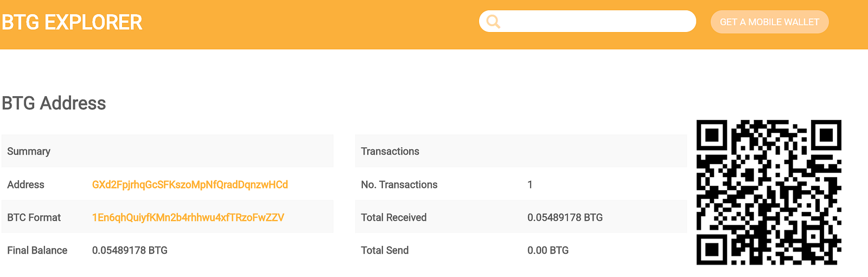Select the Transactions table header
Screen dimensions: 868x277
click(390, 152)
